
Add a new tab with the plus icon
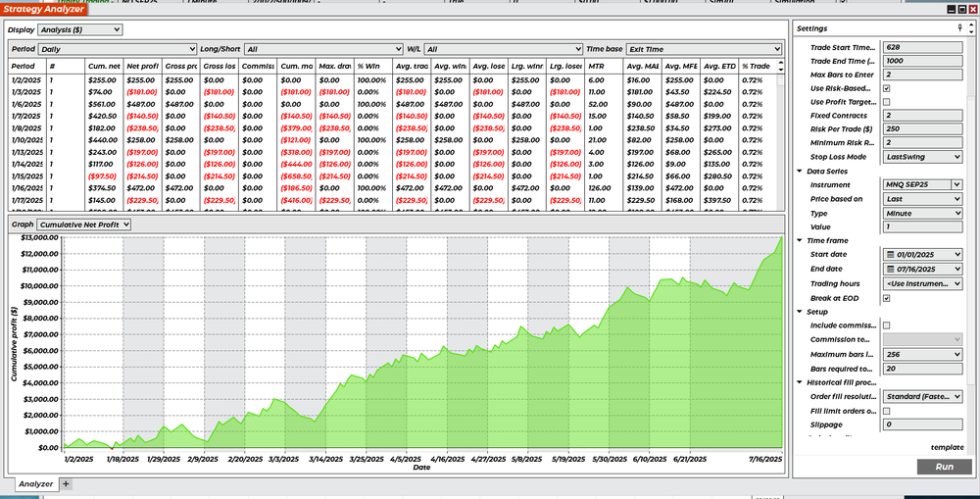click(x=66, y=484)
